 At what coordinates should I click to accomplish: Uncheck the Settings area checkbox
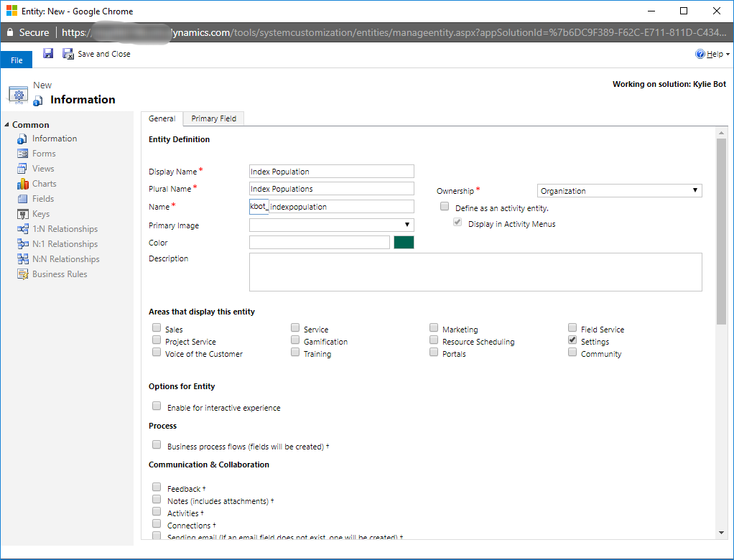[x=572, y=340]
